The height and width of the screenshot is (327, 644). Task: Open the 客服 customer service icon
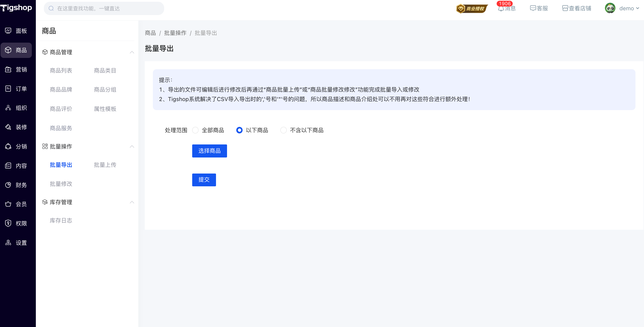(533, 8)
